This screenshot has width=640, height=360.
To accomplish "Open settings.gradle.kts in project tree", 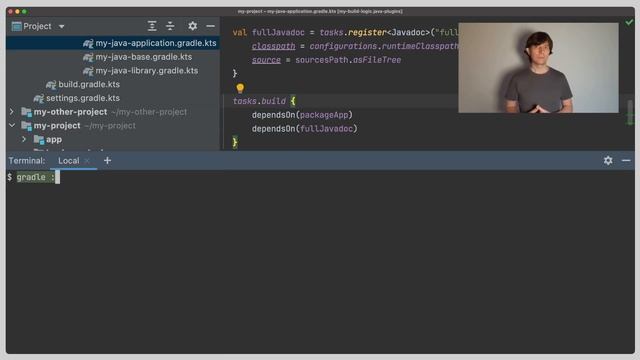I will pos(82,98).
